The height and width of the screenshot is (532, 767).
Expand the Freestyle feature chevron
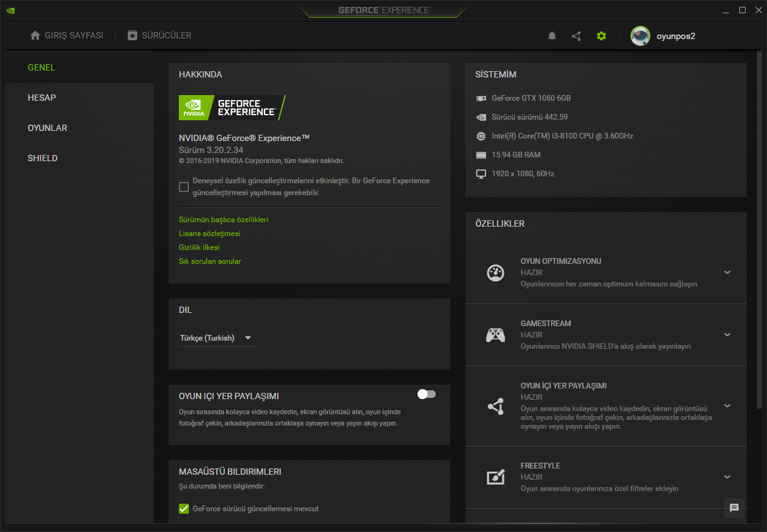[x=727, y=477]
